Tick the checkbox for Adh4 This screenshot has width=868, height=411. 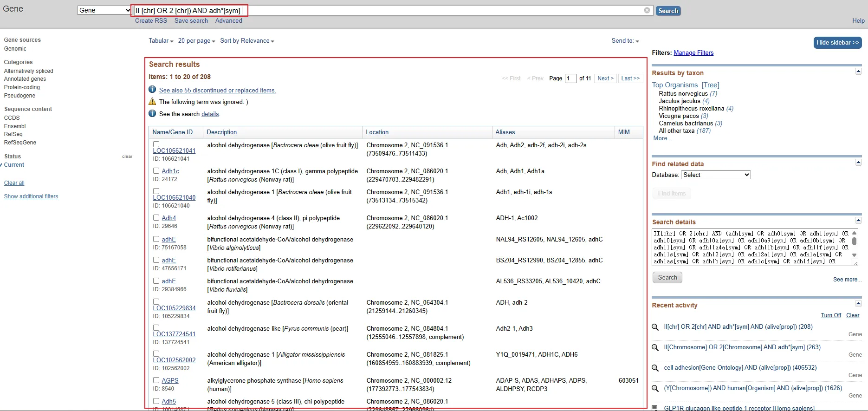[x=156, y=218]
